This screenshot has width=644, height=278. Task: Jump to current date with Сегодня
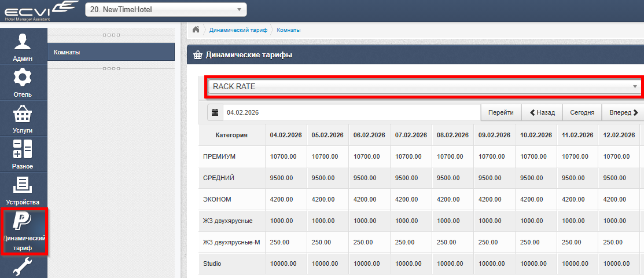point(582,112)
